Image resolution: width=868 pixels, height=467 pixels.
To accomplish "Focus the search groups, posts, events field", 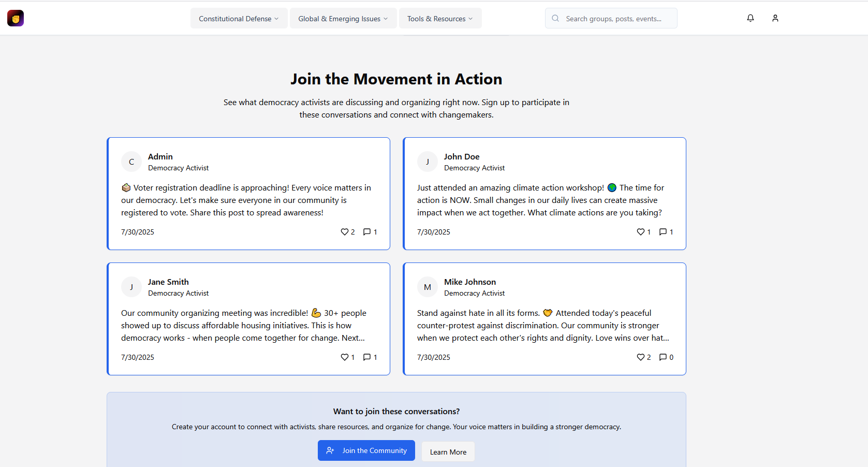I will coord(613,19).
